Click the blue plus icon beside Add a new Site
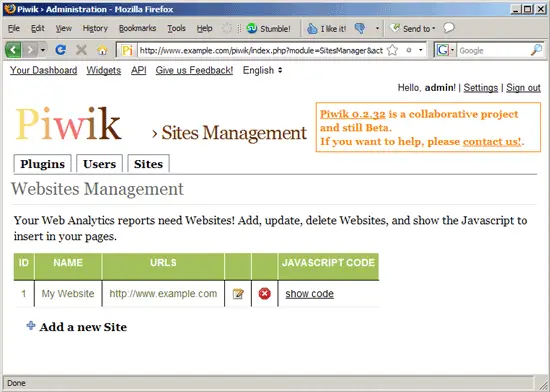Image resolution: width=550 pixels, height=392 pixels. click(31, 326)
